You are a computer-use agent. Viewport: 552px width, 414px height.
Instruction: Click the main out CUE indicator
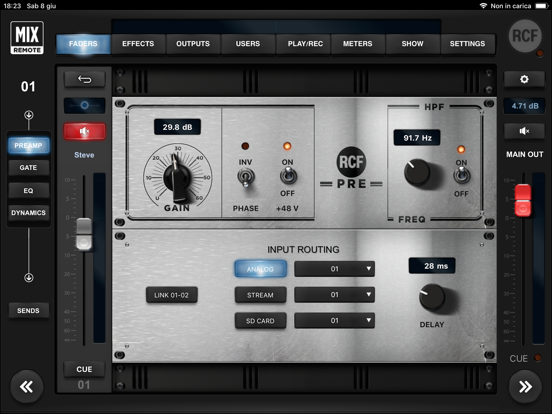[x=538, y=358]
